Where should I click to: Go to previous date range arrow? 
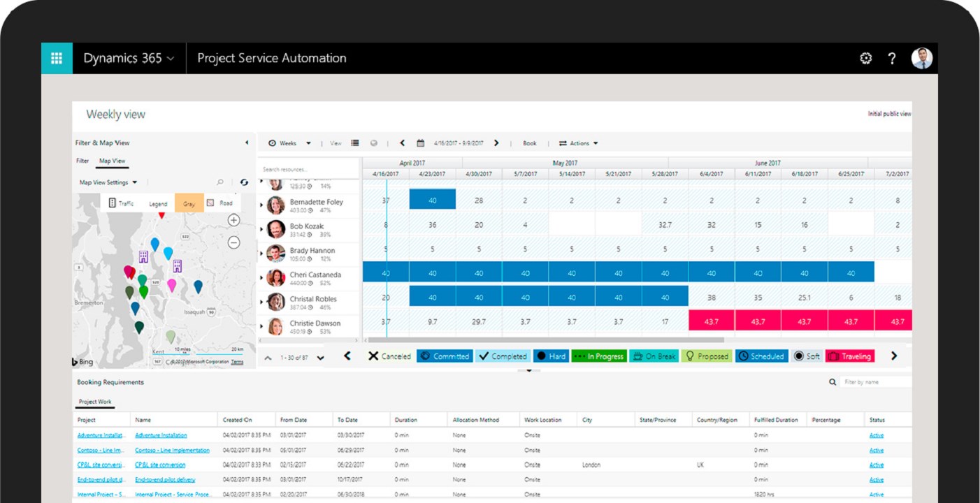(402, 143)
